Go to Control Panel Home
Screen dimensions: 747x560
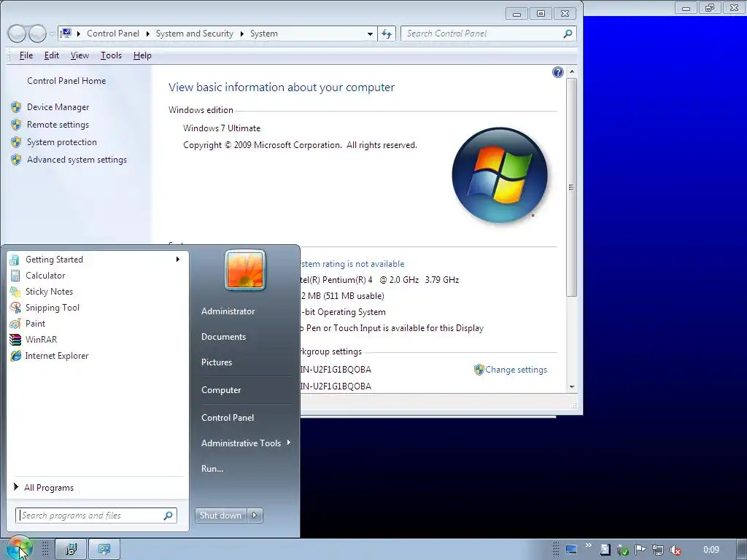(x=66, y=81)
